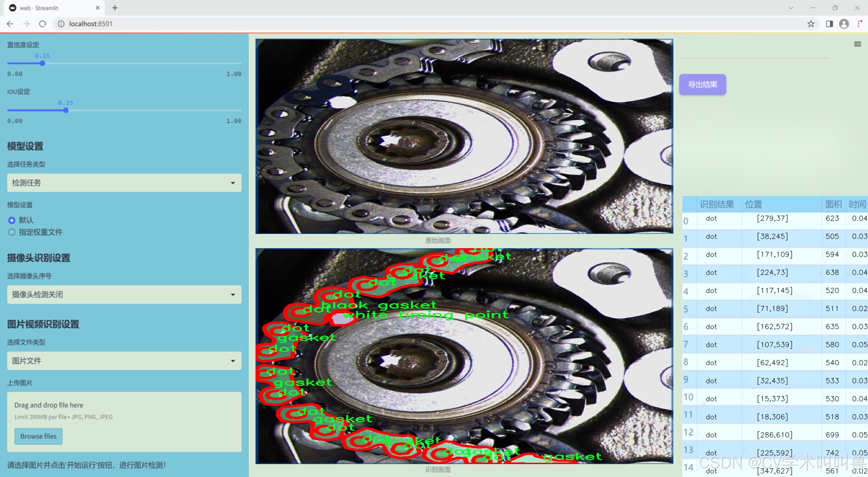The image size is (868, 477).
Task: Open a new browser tab with plus
Action: (115, 8)
